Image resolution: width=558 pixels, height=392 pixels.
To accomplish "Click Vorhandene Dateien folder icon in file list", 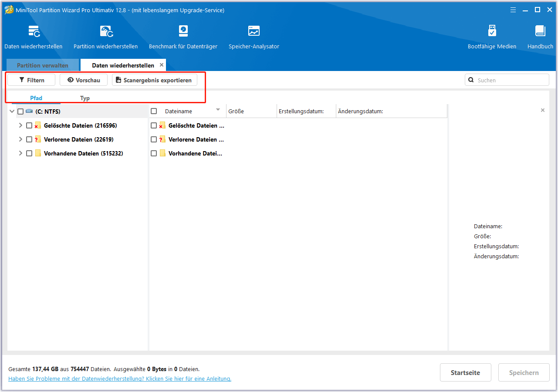I will 162,153.
